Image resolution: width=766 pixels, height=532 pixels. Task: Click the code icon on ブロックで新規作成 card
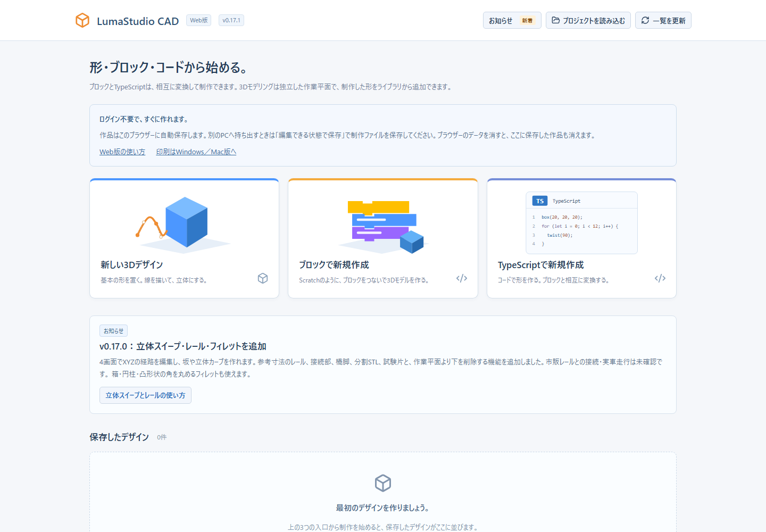pos(462,278)
